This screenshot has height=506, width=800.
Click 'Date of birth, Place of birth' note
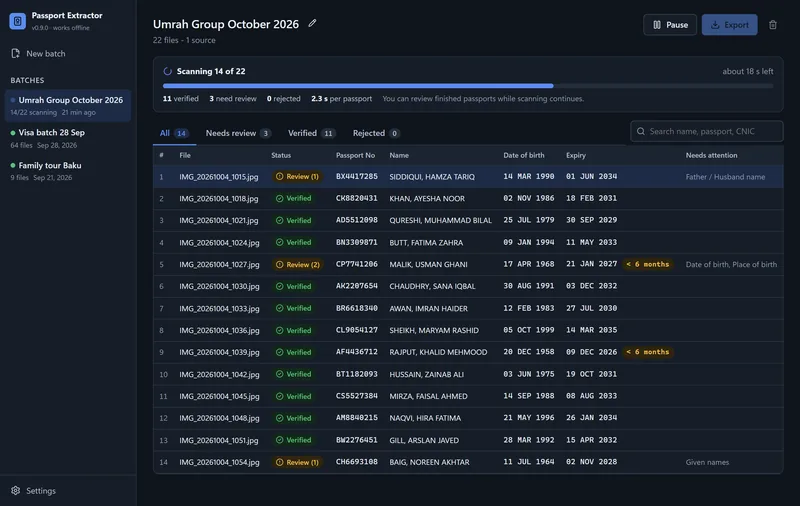point(731,265)
